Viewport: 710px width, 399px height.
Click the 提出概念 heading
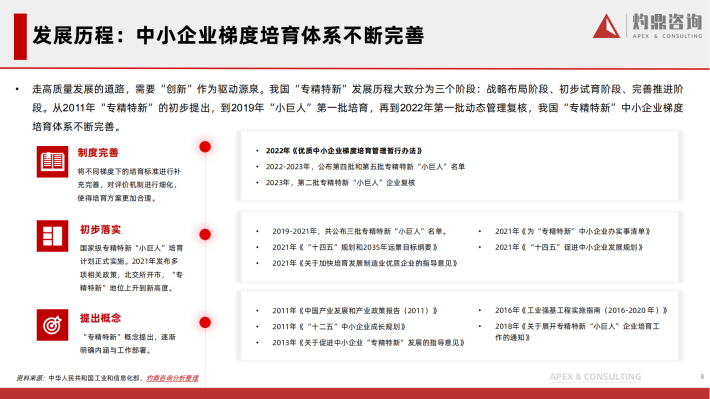tap(101, 318)
